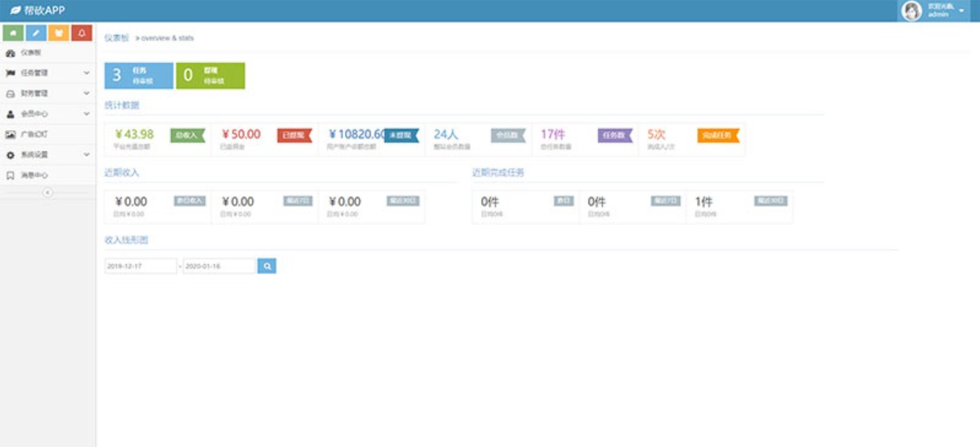The image size is (980, 447).
Task: Click the green 总收入 ribbon badge
Action: pyautogui.click(x=187, y=135)
